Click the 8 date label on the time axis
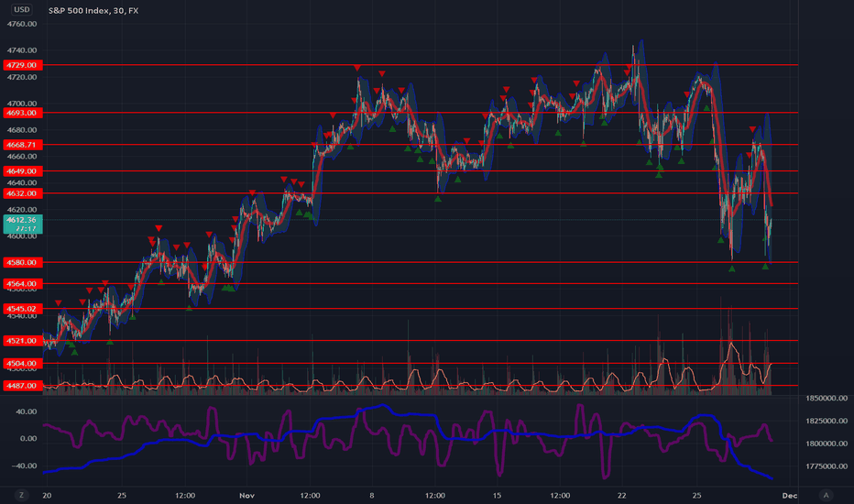854x504 pixels. (372, 495)
